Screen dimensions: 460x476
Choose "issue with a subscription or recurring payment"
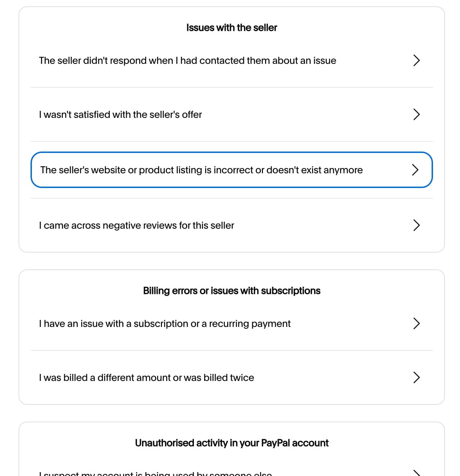(x=165, y=324)
